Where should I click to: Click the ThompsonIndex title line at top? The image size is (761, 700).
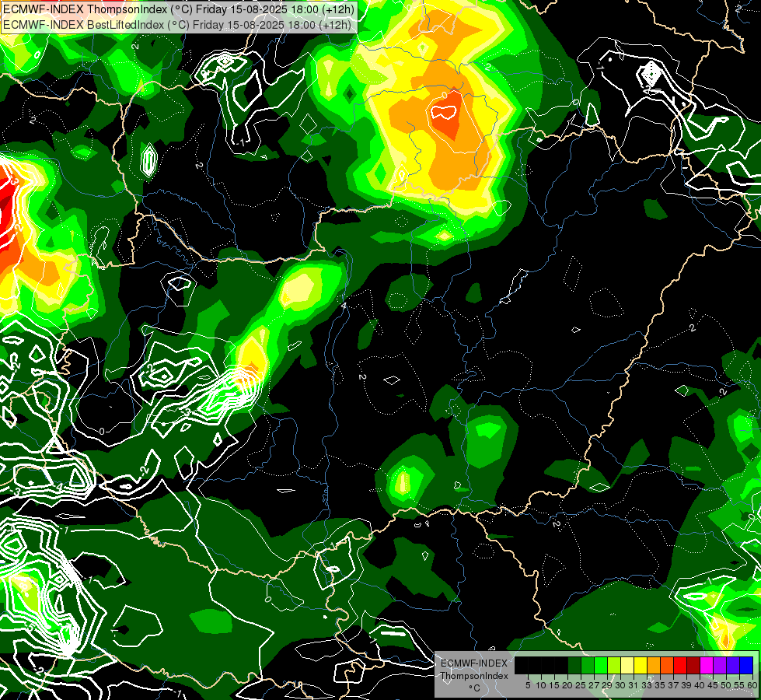tap(178, 9)
